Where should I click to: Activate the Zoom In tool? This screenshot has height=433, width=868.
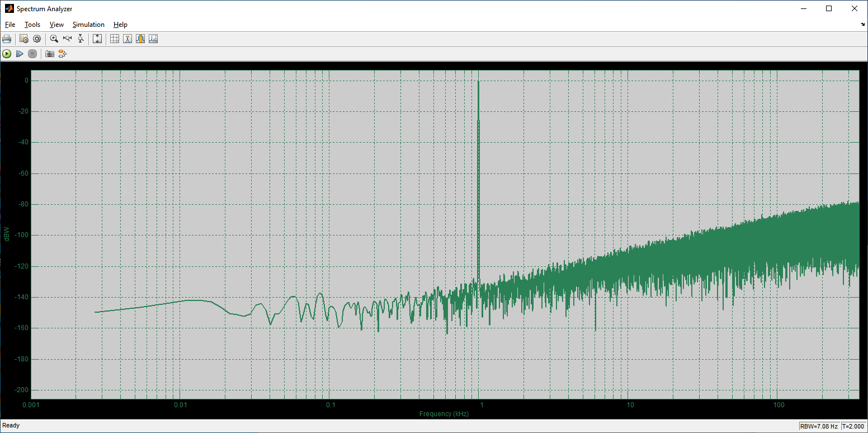click(x=54, y=39)
